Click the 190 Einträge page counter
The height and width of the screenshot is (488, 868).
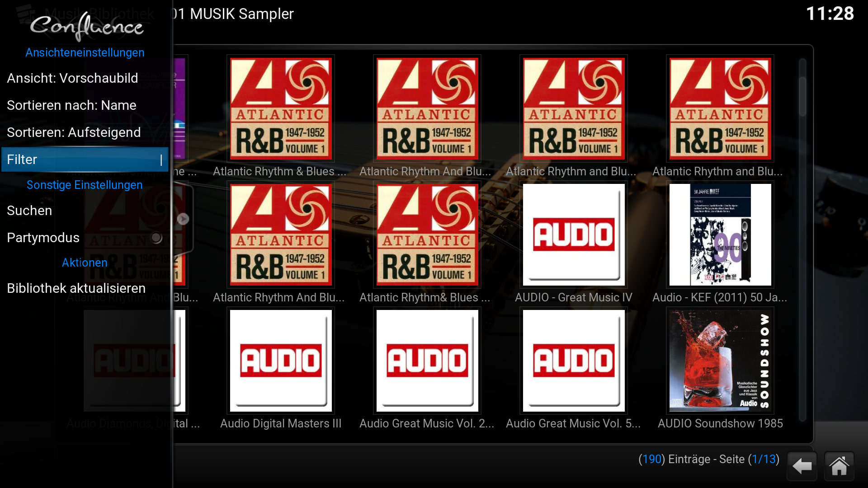click(709, 459)
